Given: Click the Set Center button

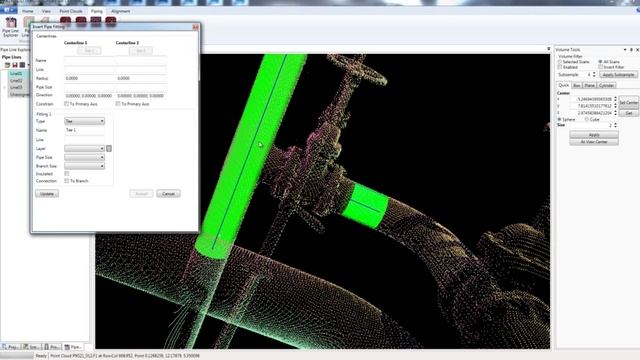Looking at the screenshot, I should [629, 102].
